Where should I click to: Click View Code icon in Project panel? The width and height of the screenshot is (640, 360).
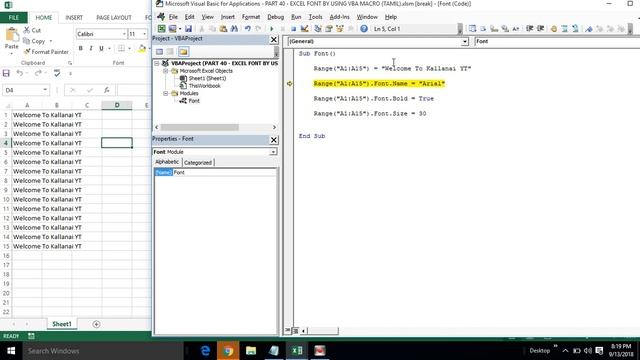click(x=159, y=51)
